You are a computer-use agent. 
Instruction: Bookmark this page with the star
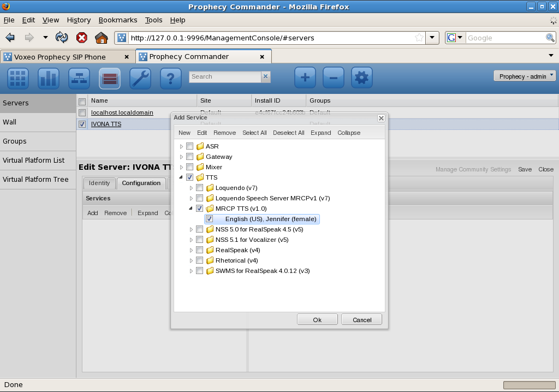tap(419, 38)
